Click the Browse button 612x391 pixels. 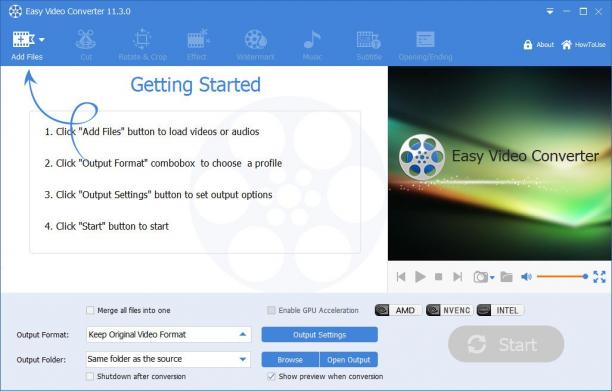click(290, 359)
